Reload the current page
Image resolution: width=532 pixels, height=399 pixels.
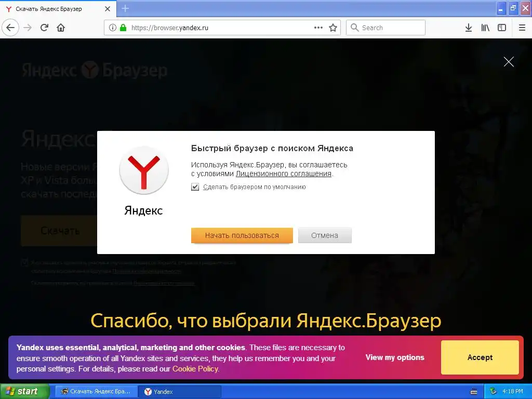pos(45,28)
